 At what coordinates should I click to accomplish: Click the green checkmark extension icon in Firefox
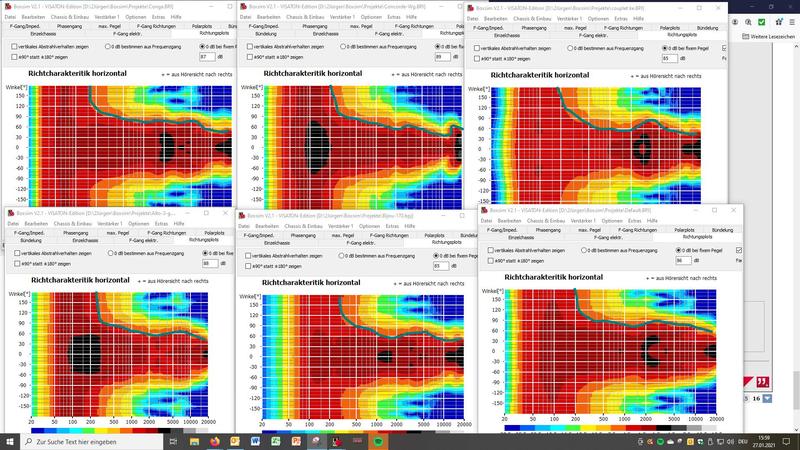[x=762, y=22]
